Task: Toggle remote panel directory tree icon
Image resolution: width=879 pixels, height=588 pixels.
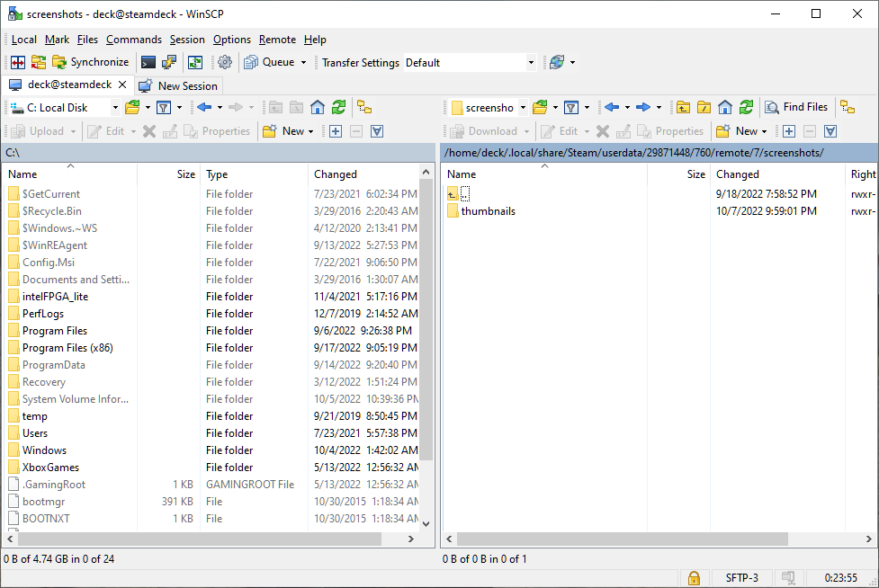Action: tap(848, 108)
